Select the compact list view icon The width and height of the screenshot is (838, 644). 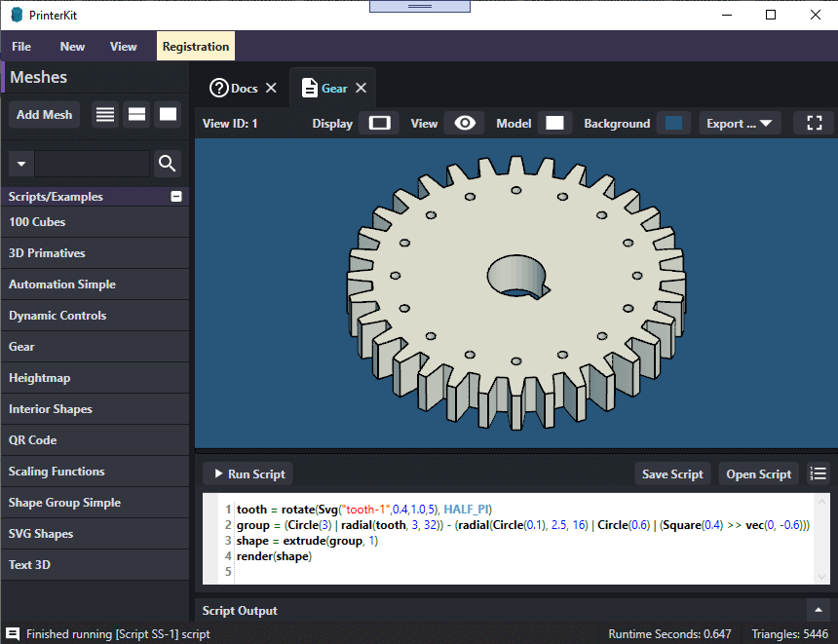click(105, 114)
